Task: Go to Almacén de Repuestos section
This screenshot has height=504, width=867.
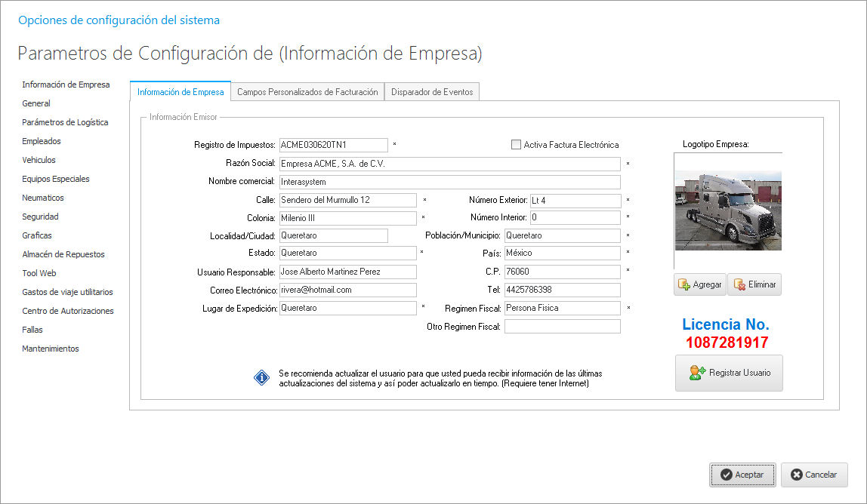Action: point(63,254)
